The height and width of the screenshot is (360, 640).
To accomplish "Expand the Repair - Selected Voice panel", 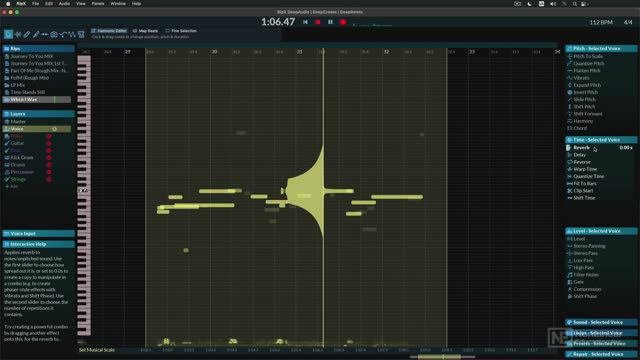I will click(x=601, y=354).
